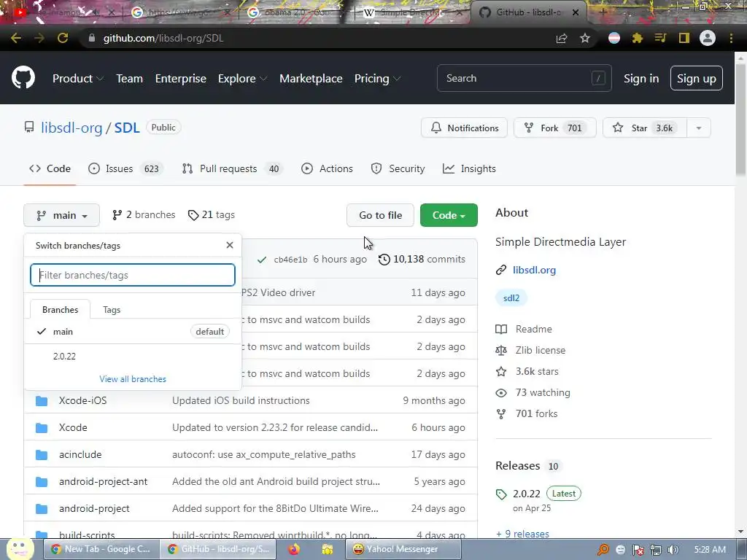Click the GitHub Search box
747x560 pixels.
coord(524,78)
